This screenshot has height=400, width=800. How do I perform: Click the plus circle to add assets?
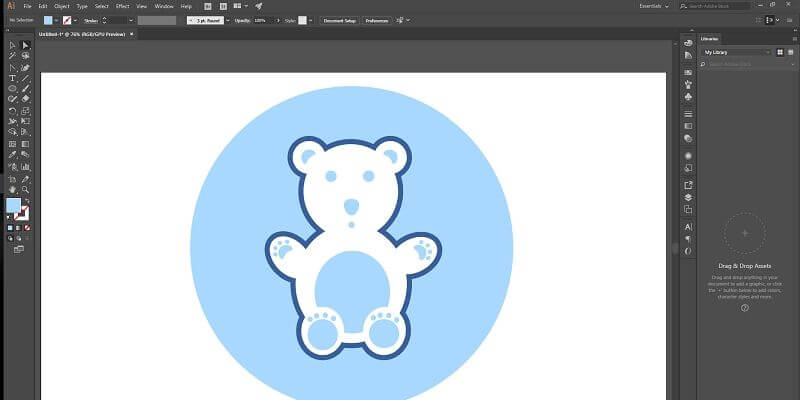click(x=745, y=234)
